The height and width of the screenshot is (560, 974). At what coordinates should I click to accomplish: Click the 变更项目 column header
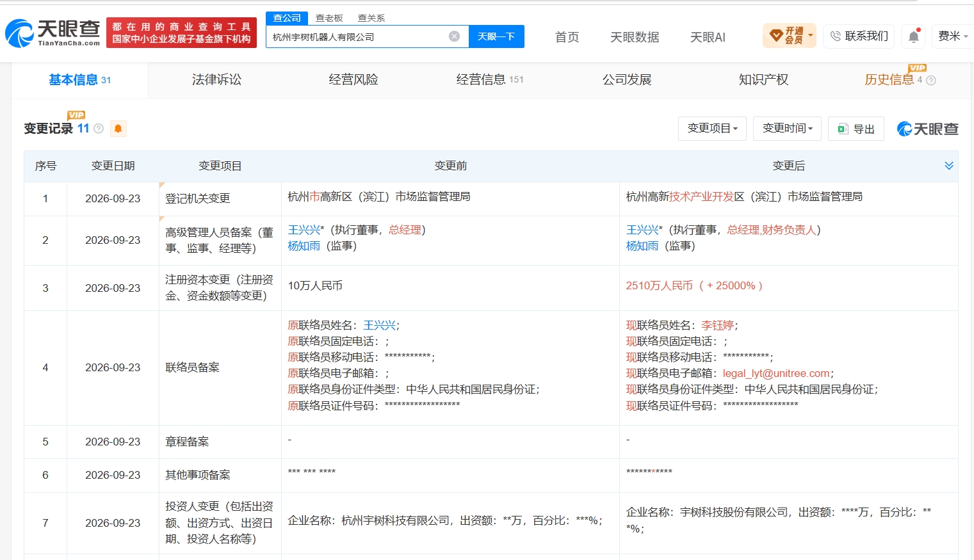click(x=220, y=166)
